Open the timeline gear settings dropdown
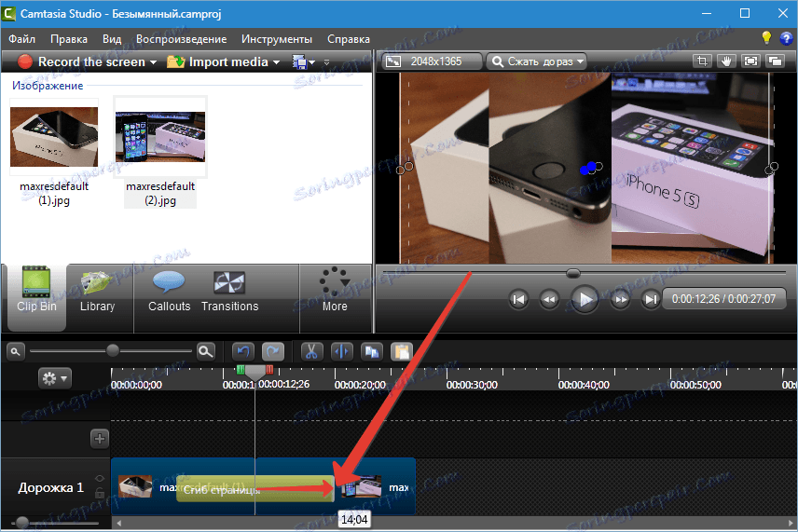The image size is (798, 532). [x=54, y=378]
